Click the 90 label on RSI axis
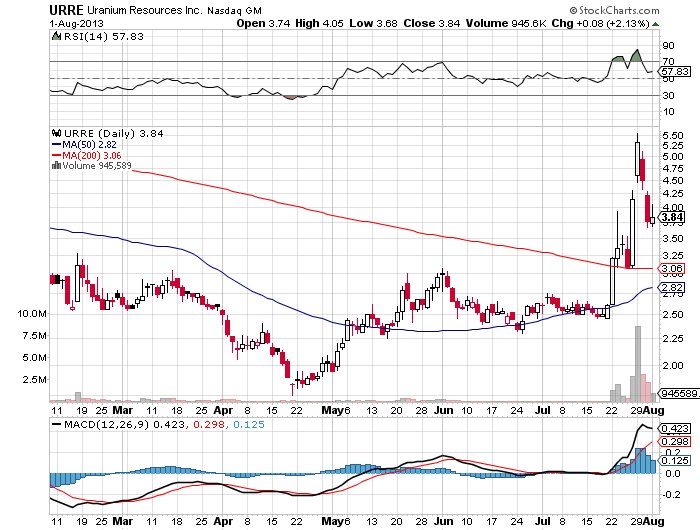Viewport: 700px width, 530px height. pyautogui.click(x=668, y=46)
